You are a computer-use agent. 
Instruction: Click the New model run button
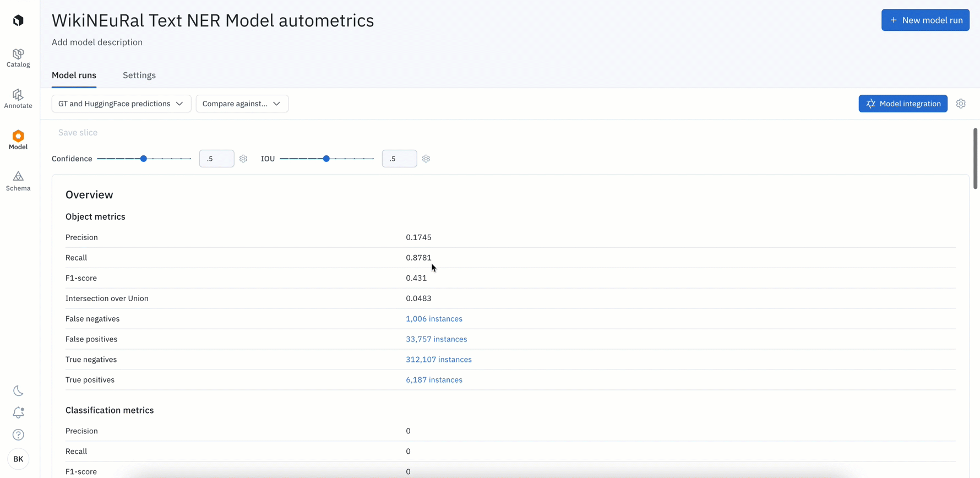click(925, 20)
